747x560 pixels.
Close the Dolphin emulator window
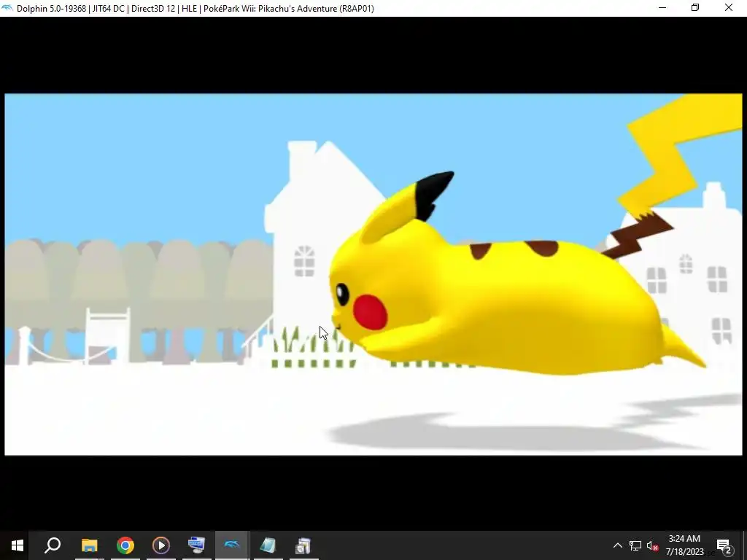point(729,8)
